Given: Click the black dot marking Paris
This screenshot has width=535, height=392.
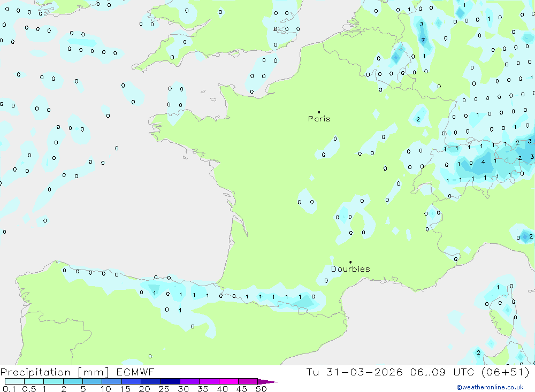Looking at the screenshot, I should coord(319,112).
